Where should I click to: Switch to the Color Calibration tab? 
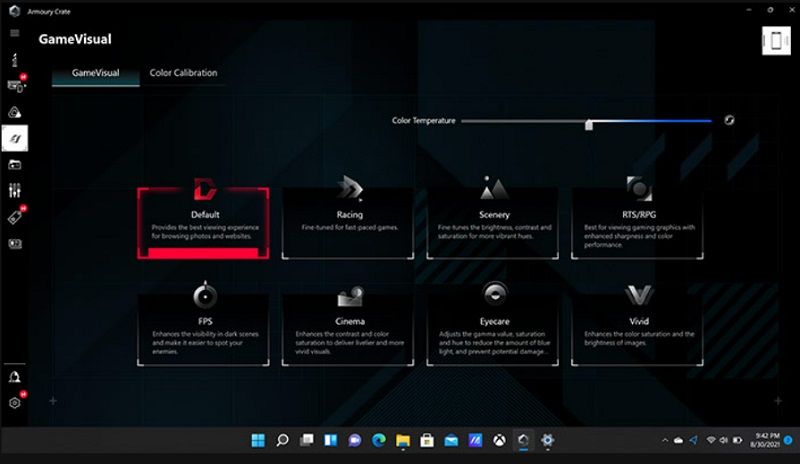[x=183, y=73]
